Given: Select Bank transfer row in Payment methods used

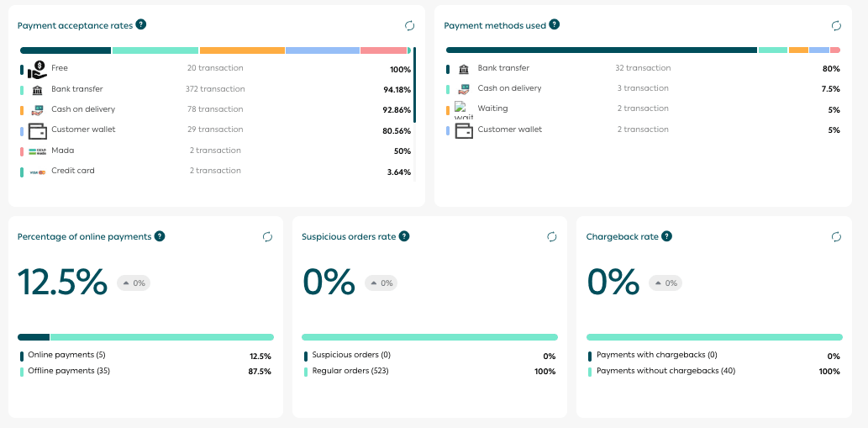Looking at the screenshot, I should pos(502,68).
